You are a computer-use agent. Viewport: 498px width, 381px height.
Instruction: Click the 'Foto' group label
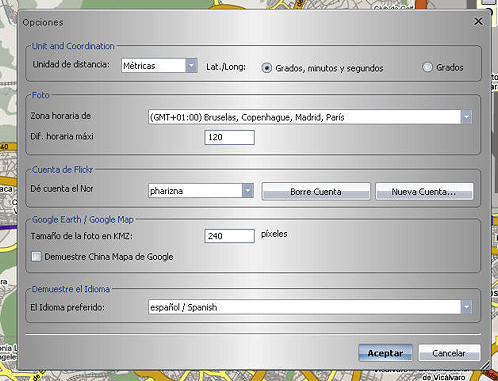click(x=40, y=95)
